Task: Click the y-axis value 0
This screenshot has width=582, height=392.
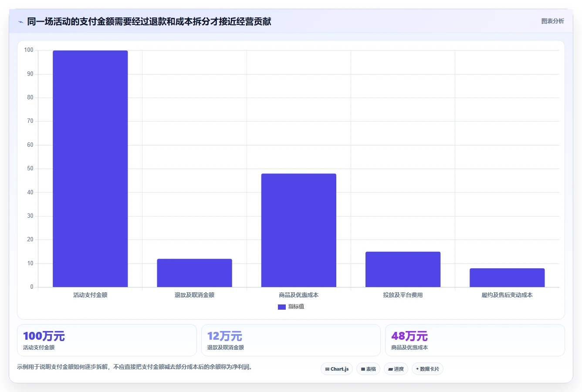Action: coord(32,287)
